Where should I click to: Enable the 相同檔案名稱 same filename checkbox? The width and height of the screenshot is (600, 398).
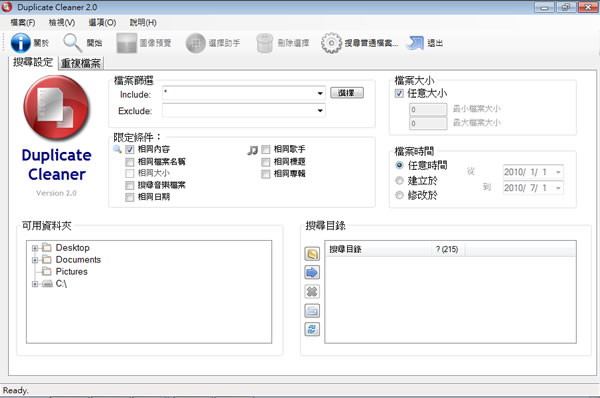tap(130, 162)
